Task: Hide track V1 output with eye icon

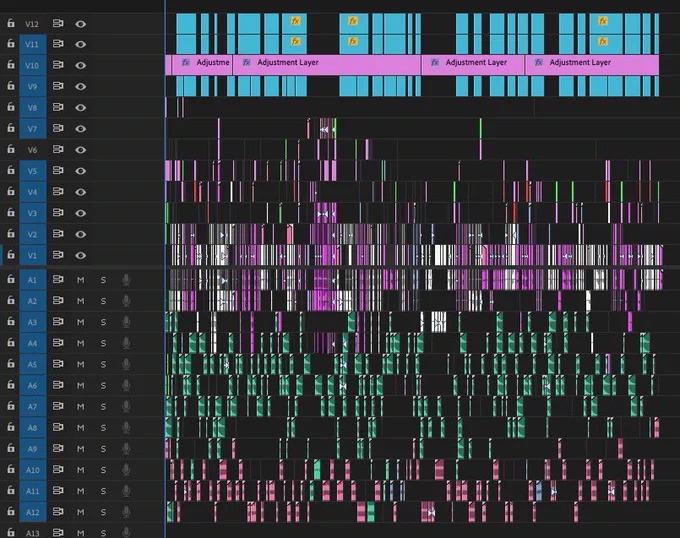Action: coord(81,255)
